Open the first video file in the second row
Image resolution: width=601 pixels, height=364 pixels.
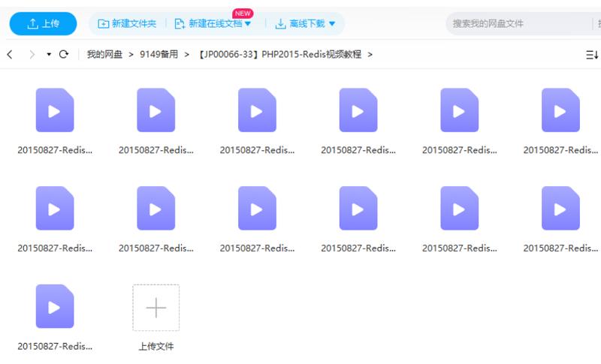pos(55,209)
